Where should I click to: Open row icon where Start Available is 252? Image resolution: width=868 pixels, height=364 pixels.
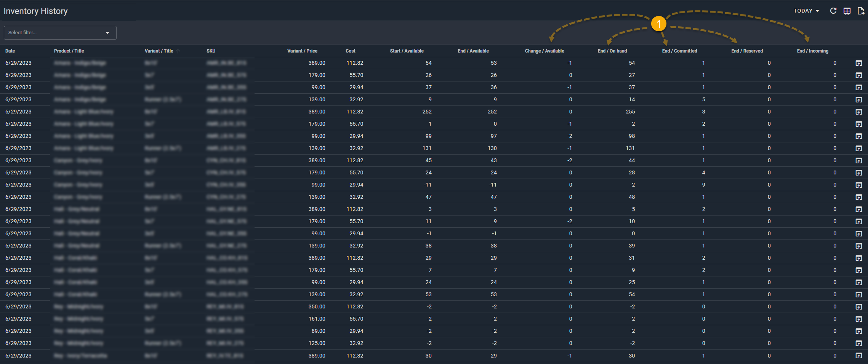click(x=858, y=112)
